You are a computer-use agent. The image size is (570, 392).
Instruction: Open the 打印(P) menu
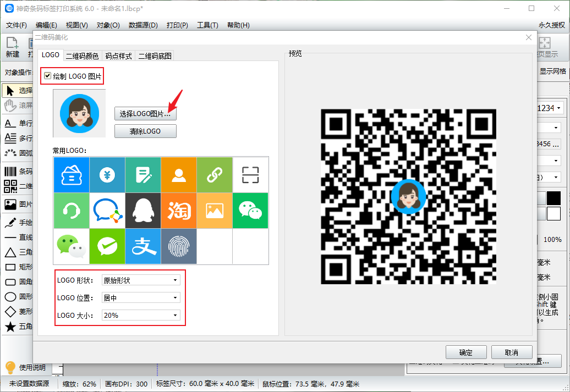[177, 25]
